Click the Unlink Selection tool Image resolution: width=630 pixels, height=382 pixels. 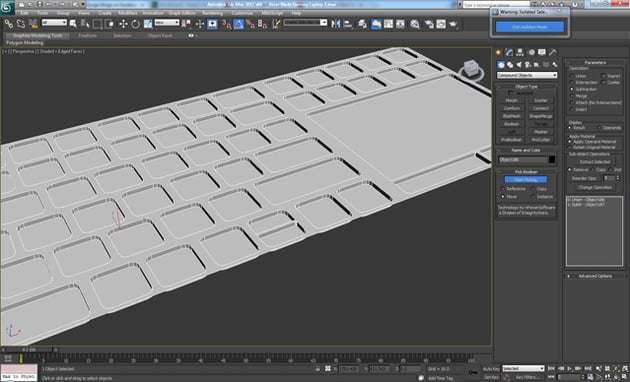coord(21,24)
